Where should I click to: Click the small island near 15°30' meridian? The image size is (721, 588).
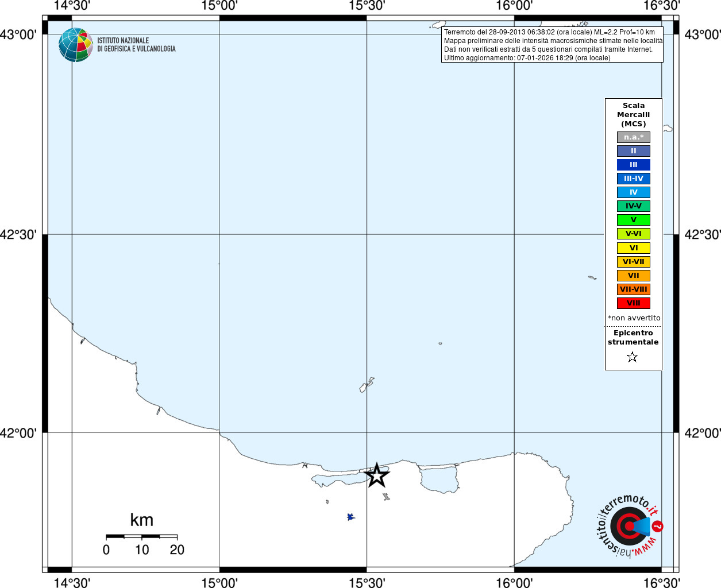point(367,385)
